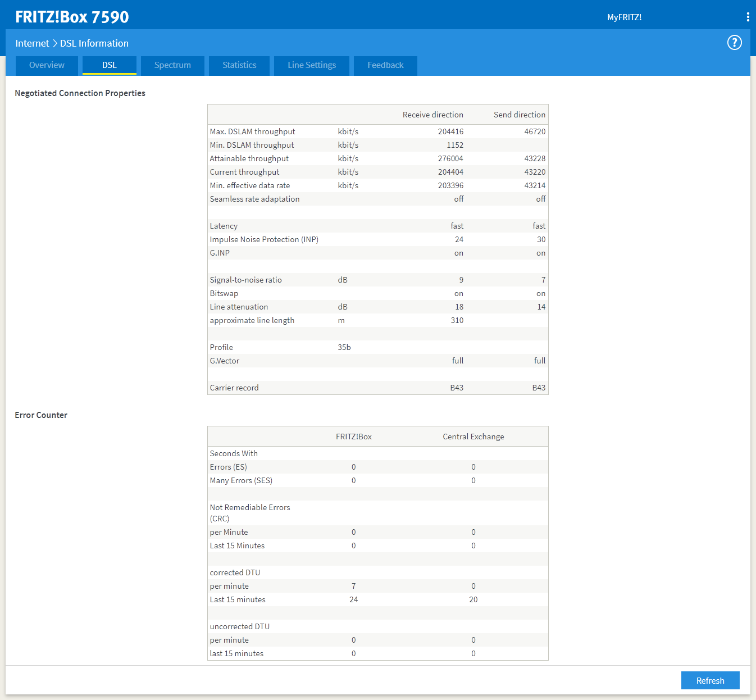
Task: Click the Send direction column header
Action: coord(520,115)
